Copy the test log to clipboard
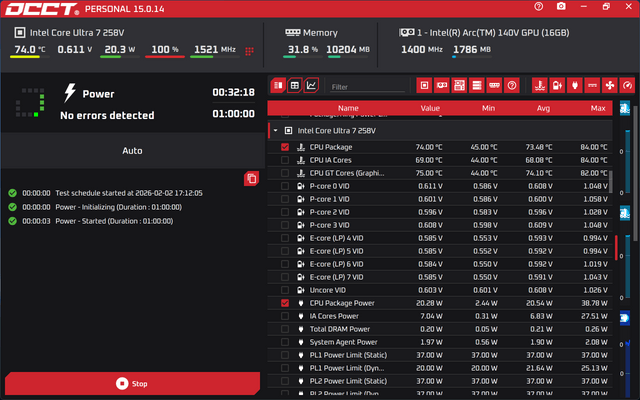 [x=251, y=179]
